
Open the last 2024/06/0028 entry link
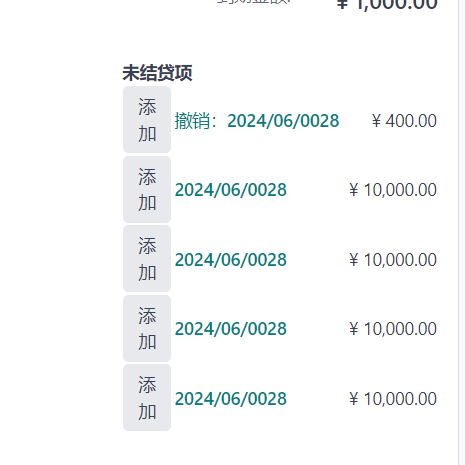pos(231,399)
